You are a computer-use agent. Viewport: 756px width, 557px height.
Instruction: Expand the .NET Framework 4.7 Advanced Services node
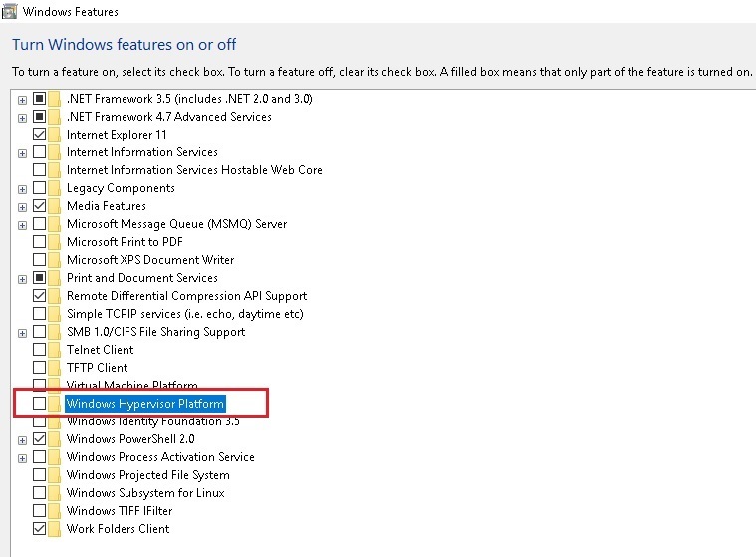[22, 118]
